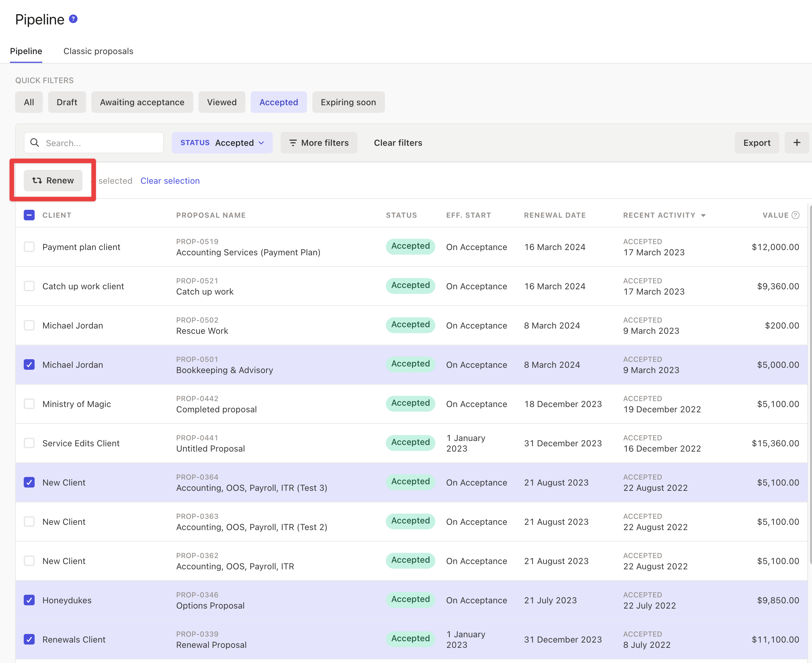
Task: Sort by the Client column header
Action: (x=56, y=215)
